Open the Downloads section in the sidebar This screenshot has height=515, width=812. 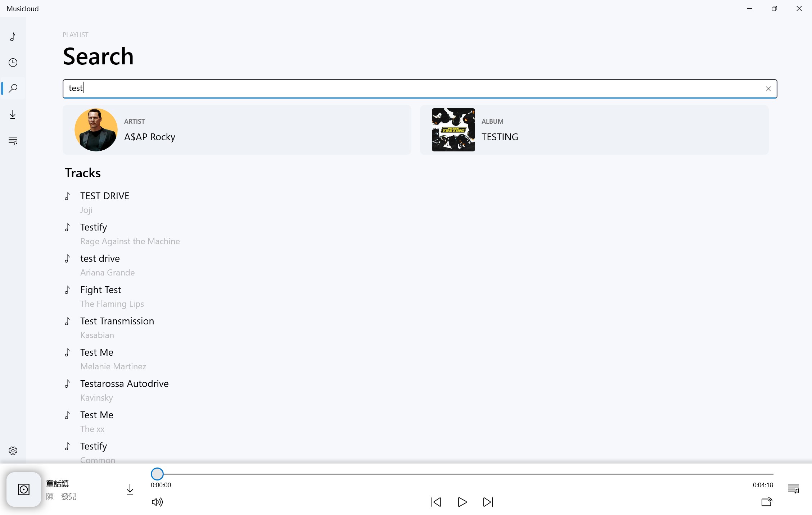[x=13, y=114]
